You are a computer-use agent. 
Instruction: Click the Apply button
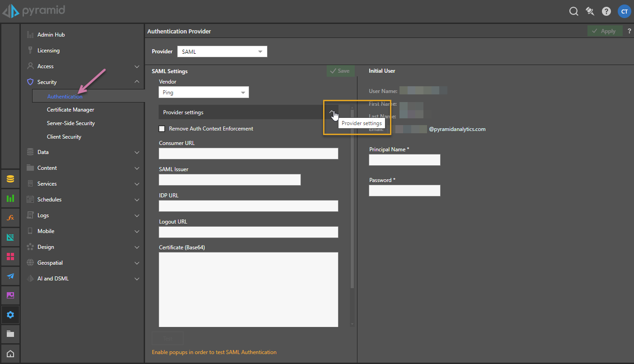tap(604, 31)
